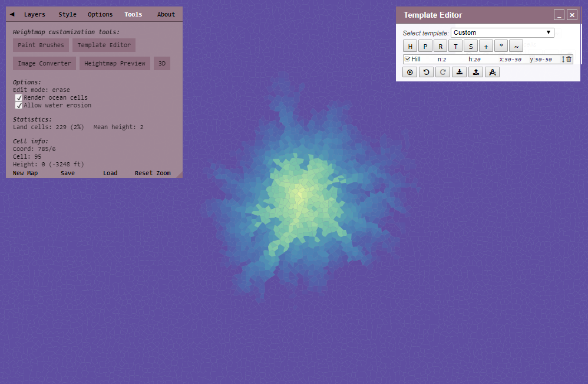Collapse the menu with the back arrow

point(13,14)
